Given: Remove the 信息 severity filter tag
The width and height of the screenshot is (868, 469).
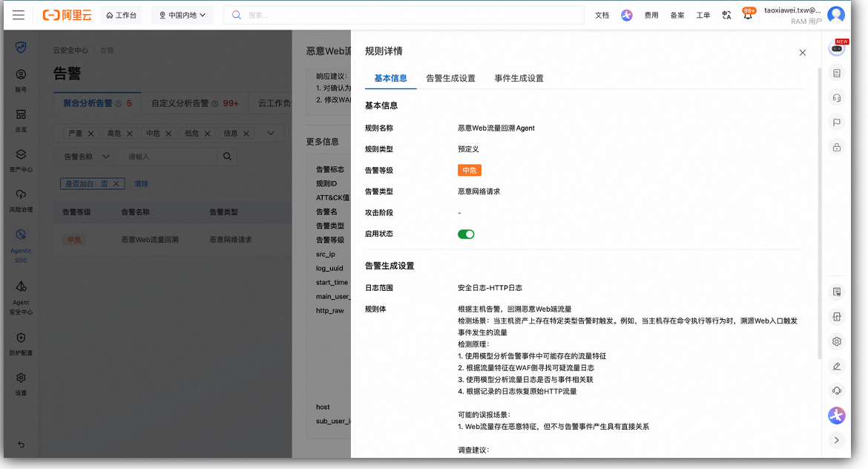Looking at the screenshot, I should click(x=246, y=134).
